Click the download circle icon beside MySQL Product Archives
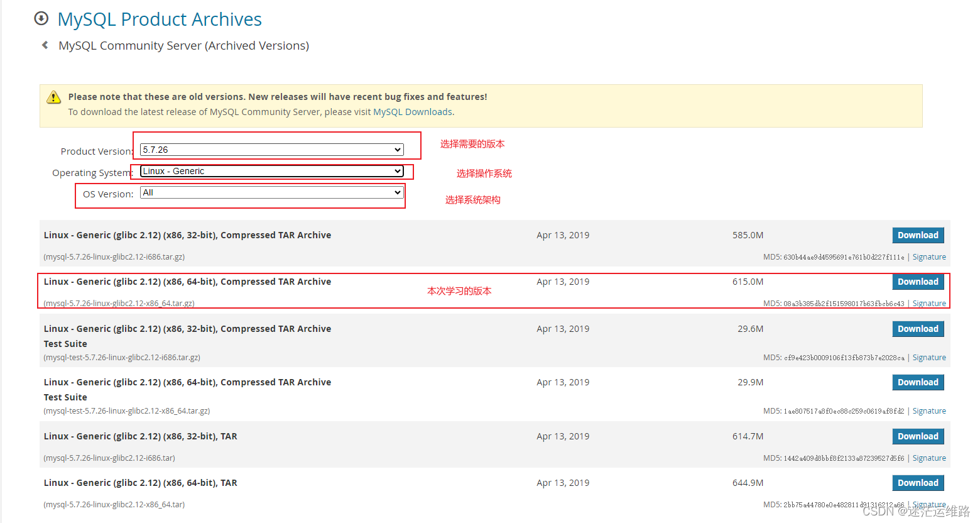This screenshot has height=523, width=980. (41, 18)
